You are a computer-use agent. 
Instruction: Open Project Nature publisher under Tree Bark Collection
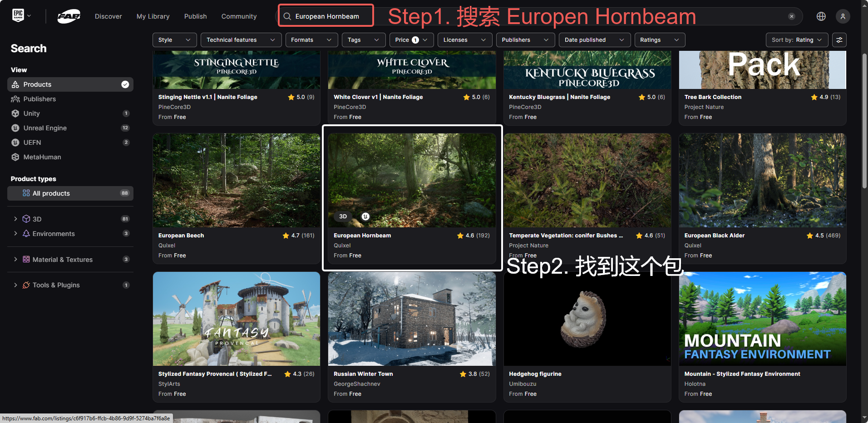point(704,107)
